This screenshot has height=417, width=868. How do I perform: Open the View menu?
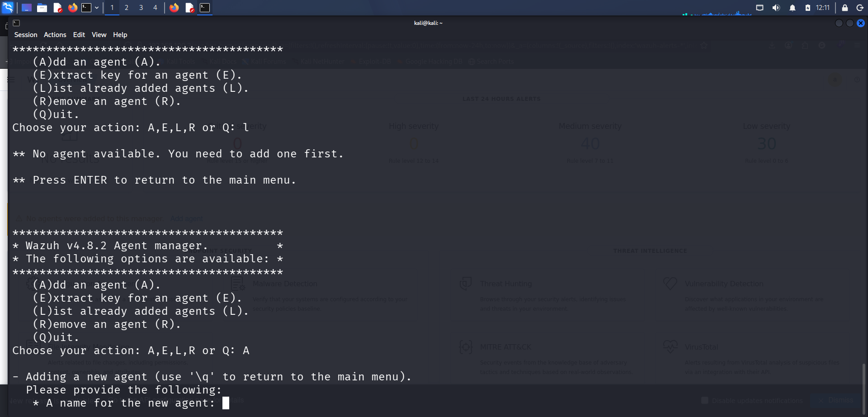tap(99, 35)
